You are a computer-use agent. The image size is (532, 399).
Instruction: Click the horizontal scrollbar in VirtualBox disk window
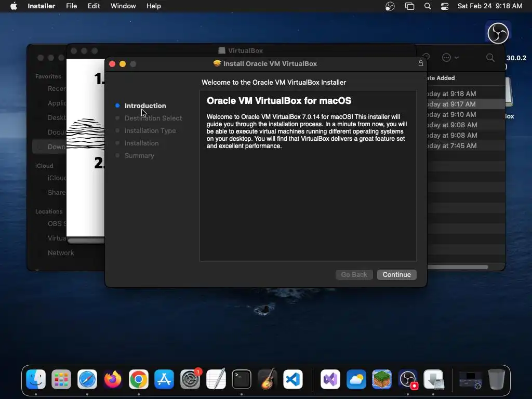tap(86, 241)
